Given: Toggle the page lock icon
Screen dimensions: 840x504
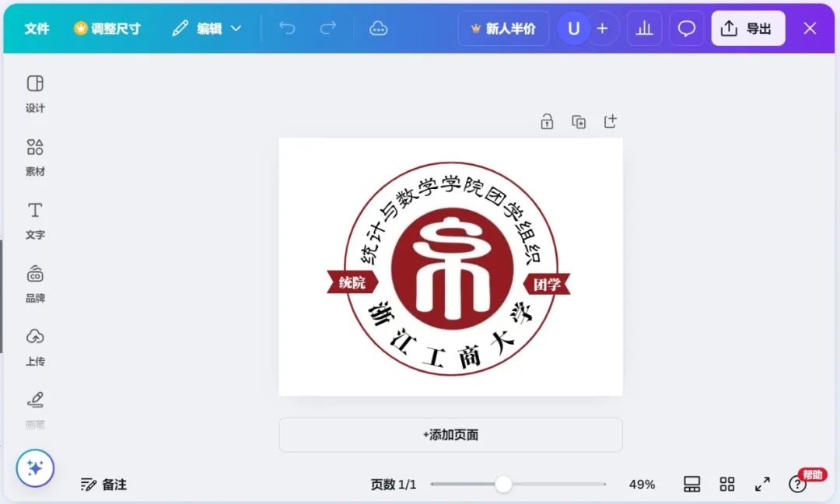Looking at the screenshot, I should (x=547, y=121).
